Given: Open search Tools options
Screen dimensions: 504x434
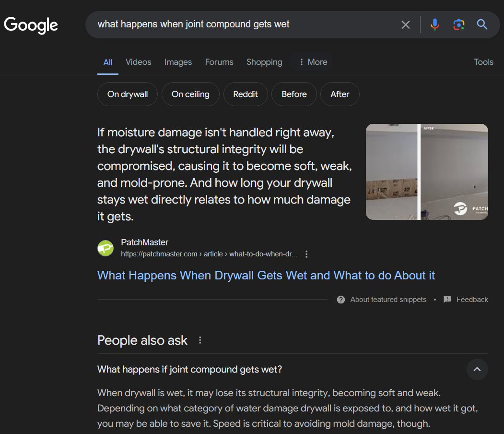Looking at the screenshot, I should [x=483, y=62].
